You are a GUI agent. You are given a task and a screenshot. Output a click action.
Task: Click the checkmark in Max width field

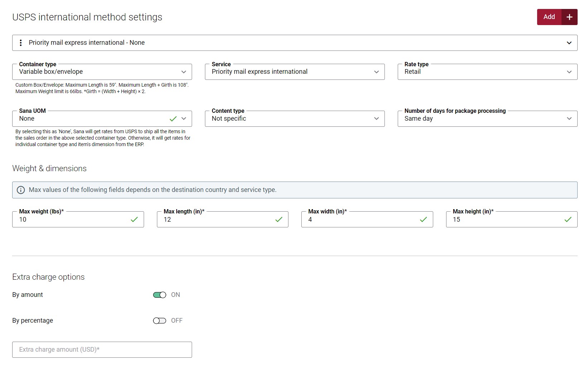coord(424,220)
